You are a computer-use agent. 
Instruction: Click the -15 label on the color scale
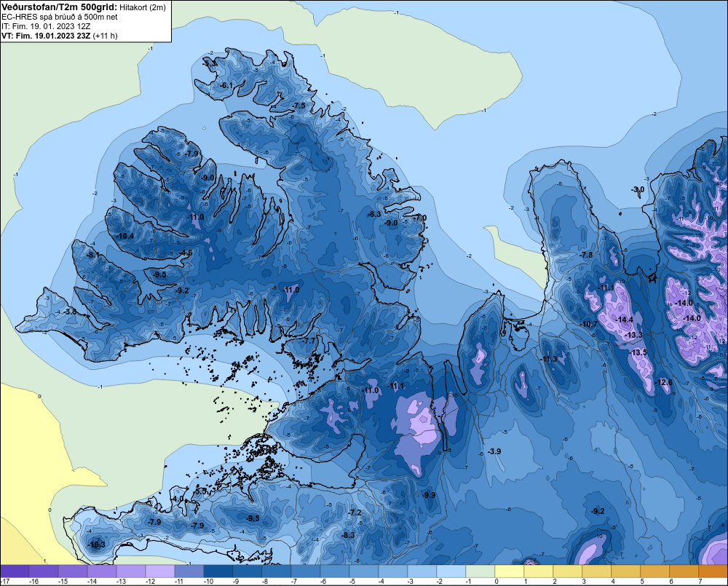click(x=63, y=582)
